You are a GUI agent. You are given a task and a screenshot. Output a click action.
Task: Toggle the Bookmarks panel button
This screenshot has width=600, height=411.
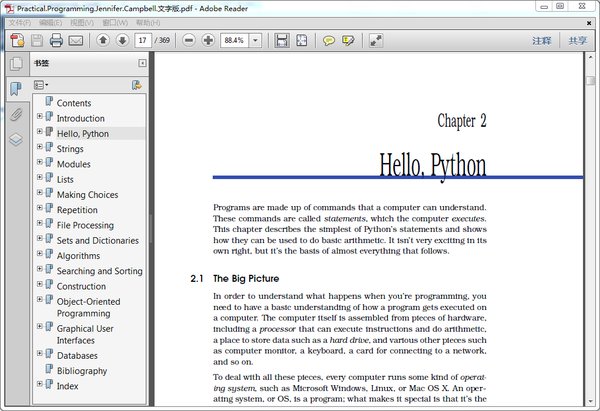click(x=15, y=89)
